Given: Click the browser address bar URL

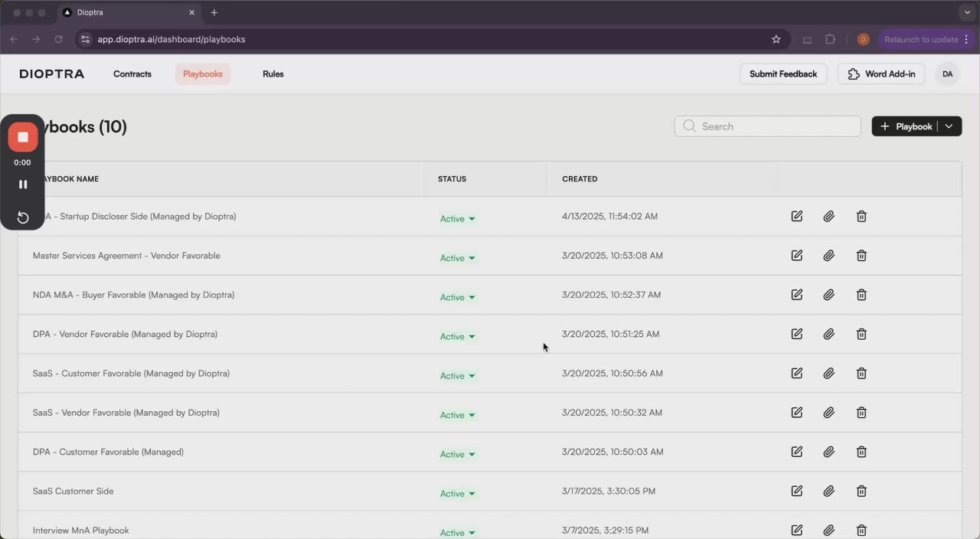Looking at the screenshot, I should tap(171, 39).
